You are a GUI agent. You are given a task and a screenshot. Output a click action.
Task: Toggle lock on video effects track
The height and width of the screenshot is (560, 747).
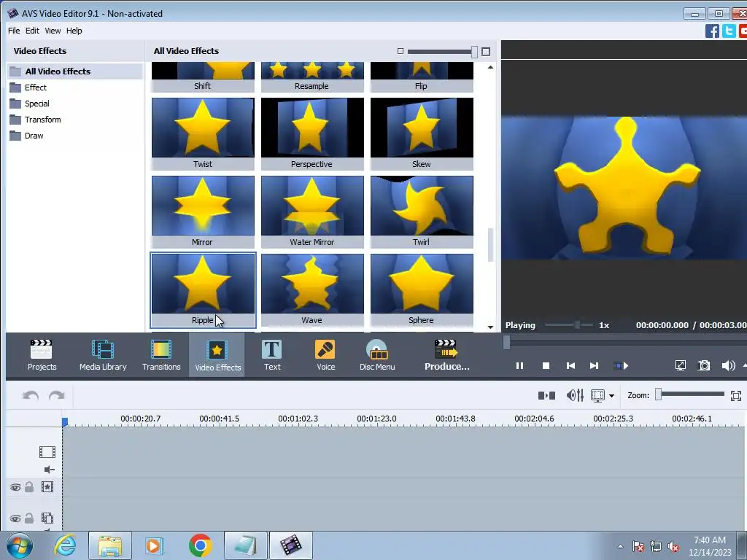(29, 486)
